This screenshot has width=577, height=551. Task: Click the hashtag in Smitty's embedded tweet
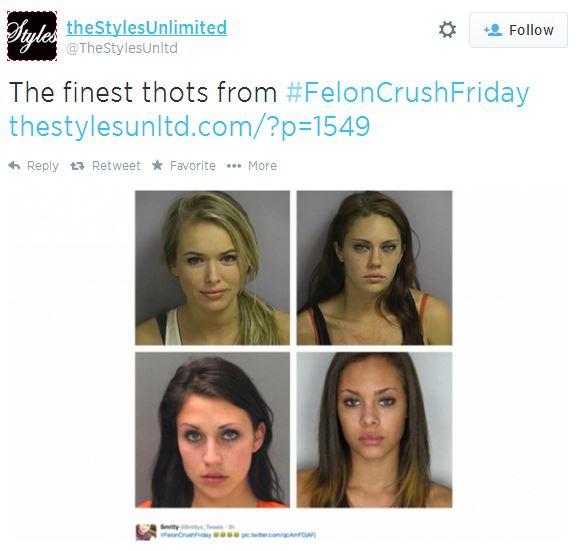[x=186, y=535]
